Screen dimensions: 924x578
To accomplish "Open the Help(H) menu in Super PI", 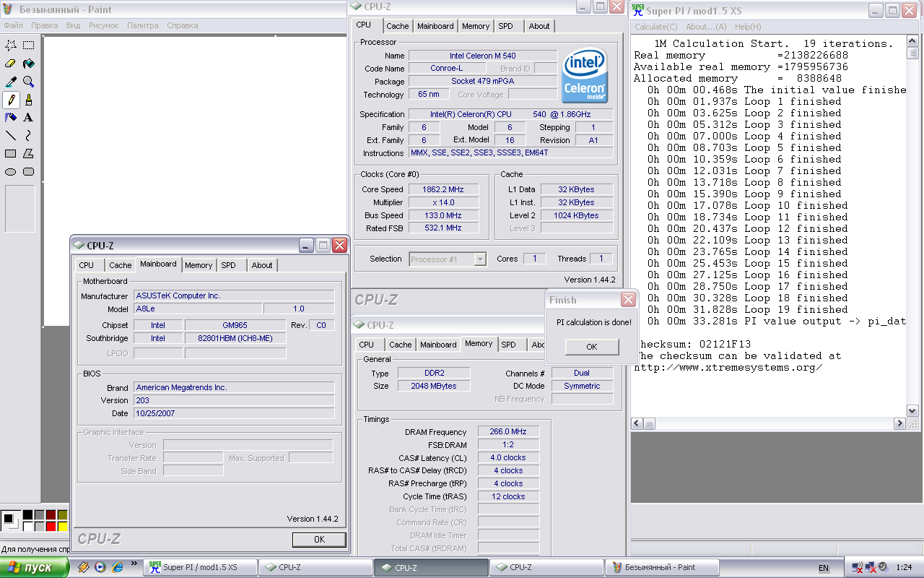I will point(748,27).
